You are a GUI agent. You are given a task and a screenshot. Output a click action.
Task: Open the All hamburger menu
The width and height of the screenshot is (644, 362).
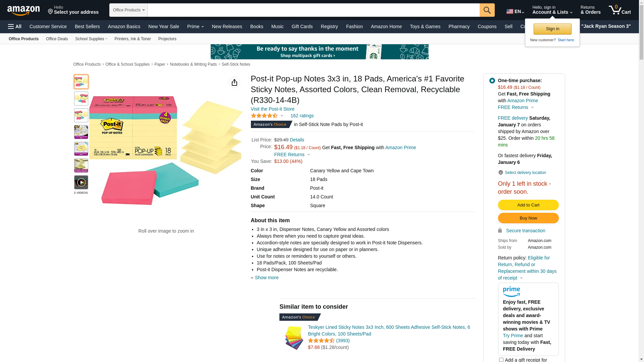point(15,26)
